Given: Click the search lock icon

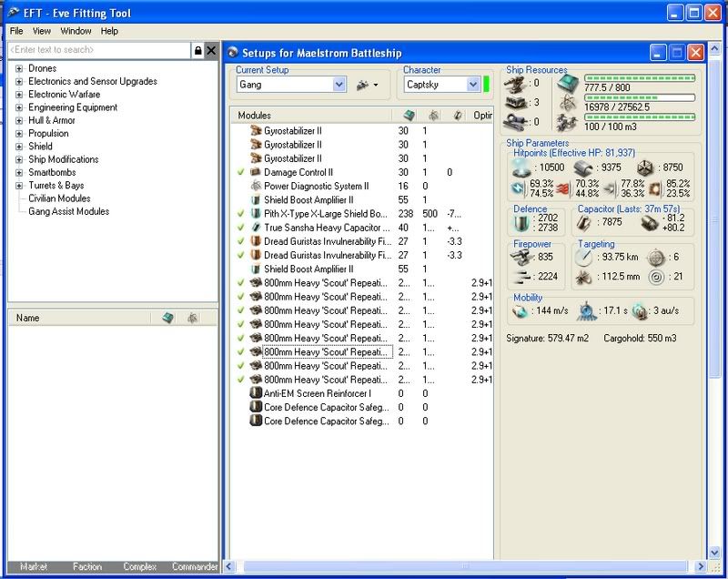Looking at the screenshot, I should [197, 50].
